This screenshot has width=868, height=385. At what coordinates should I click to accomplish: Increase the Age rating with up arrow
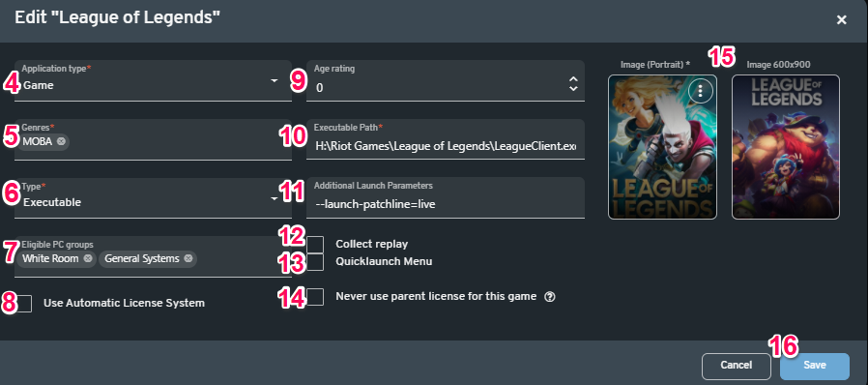[x=573, y=79]
